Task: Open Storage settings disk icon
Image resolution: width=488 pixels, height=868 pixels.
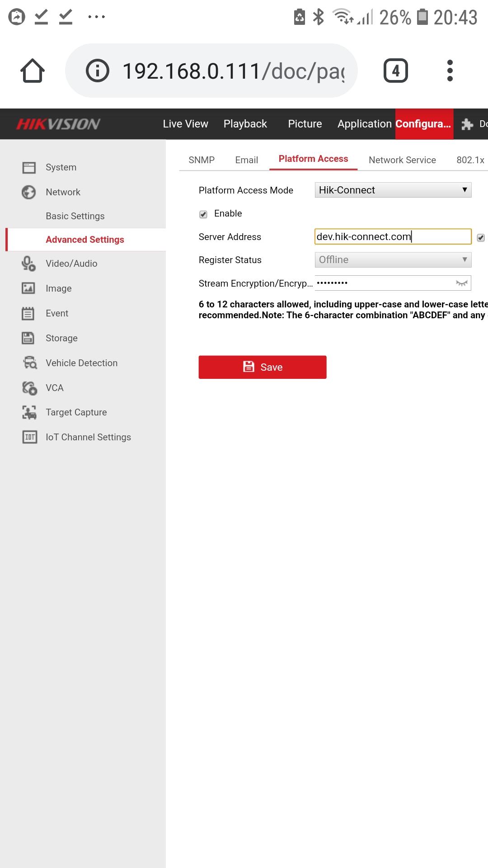Action: pyautogui.click(x=29, y=338)
